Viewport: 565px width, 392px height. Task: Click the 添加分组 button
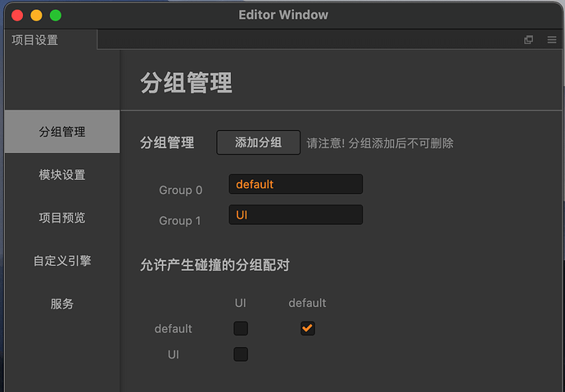pyautogui.click(x=259, y=142)
